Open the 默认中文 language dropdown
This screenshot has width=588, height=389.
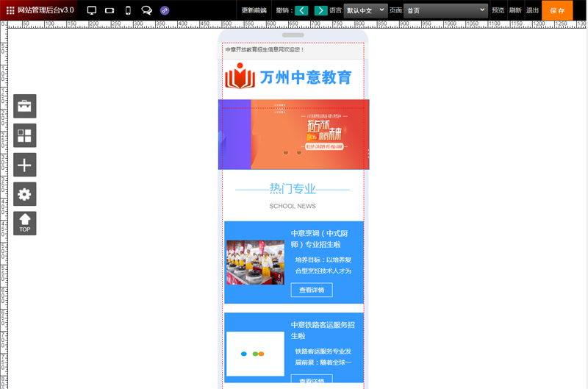click(x=365, y=10)
